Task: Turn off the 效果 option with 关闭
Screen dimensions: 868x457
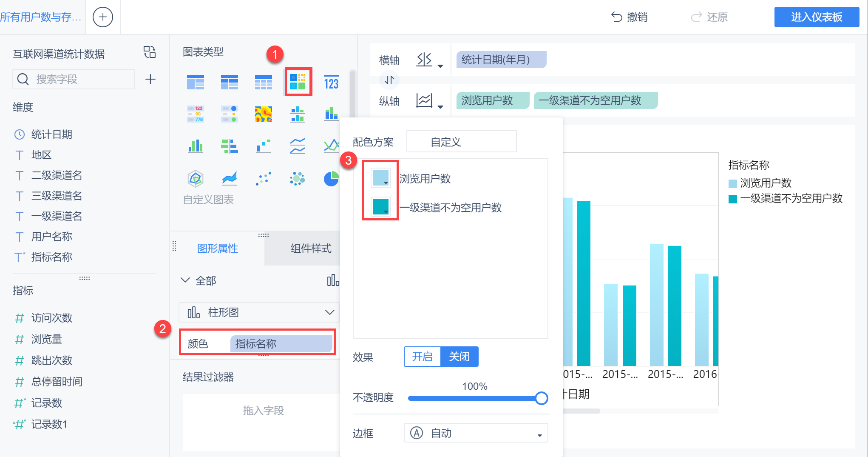Action: tap(460, 357)
